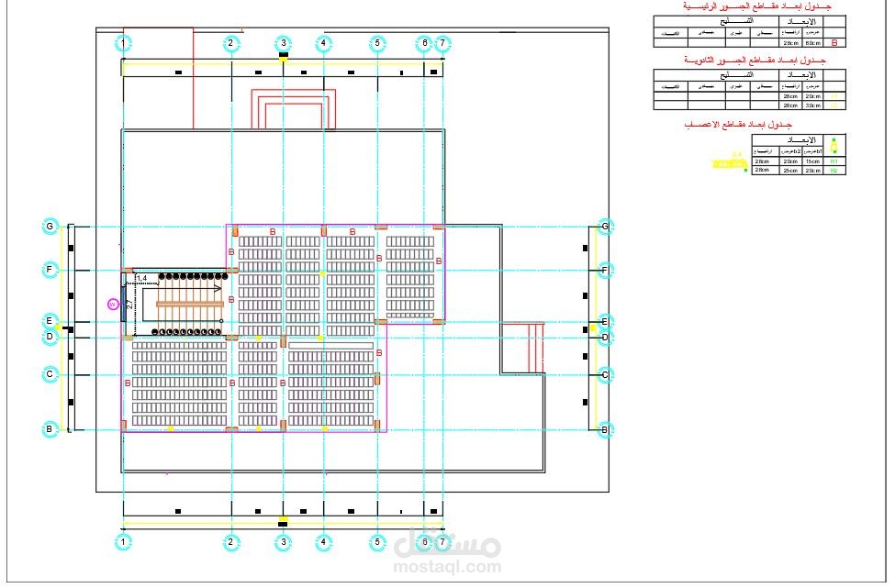Click grid bubble B on the left axis
The width and height of the screenshot is (895, 588).
tap(50, 429)
